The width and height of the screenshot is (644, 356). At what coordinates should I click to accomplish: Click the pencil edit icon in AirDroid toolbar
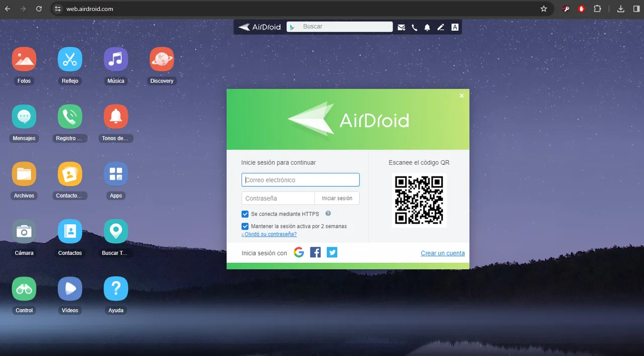click(441, 27)
